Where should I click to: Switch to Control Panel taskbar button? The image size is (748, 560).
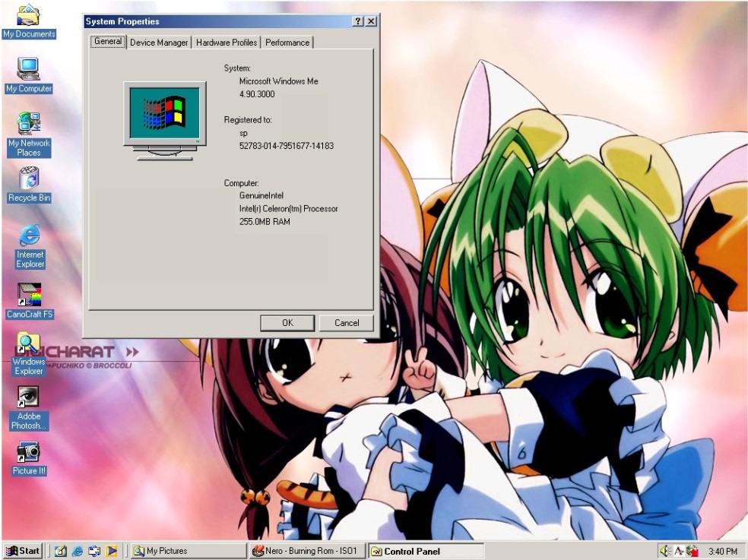[x=426, y=551]
